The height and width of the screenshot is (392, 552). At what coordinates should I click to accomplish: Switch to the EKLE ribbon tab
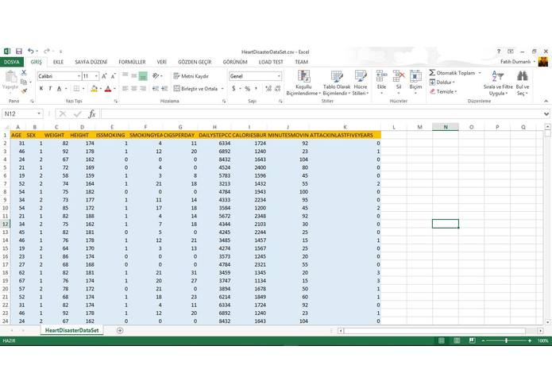pyautogui.click(x=58, y=62)
